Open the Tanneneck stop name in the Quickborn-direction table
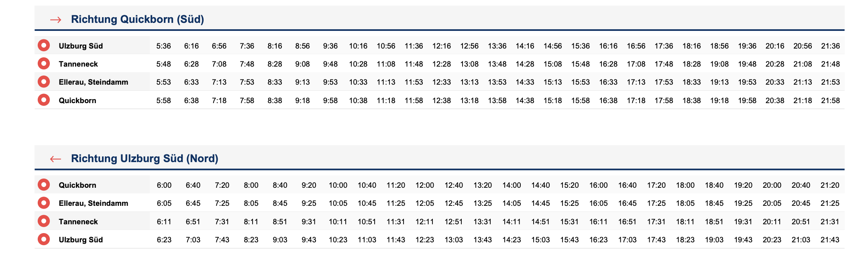The width and height of the screenshot is (868, 264). click(78, 64)
